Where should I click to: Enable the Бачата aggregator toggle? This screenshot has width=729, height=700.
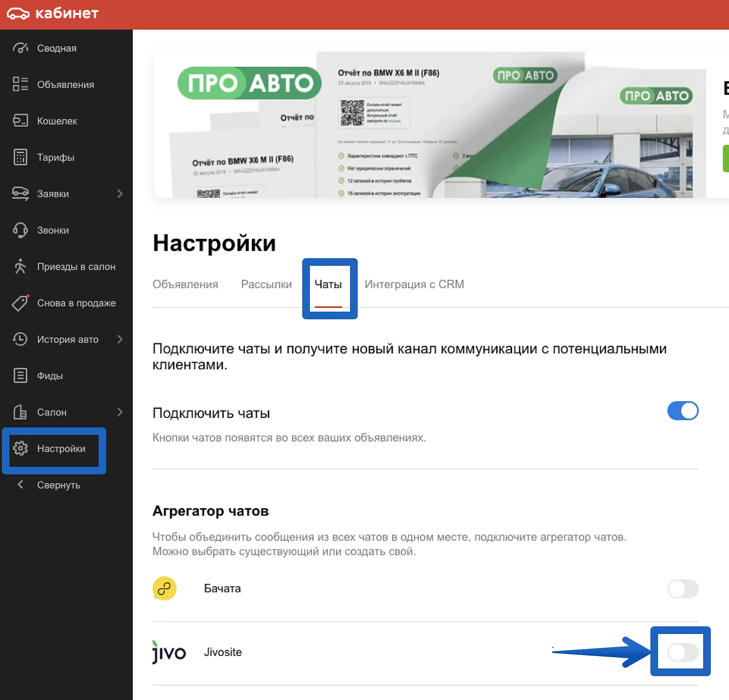(x=682, y=589)
